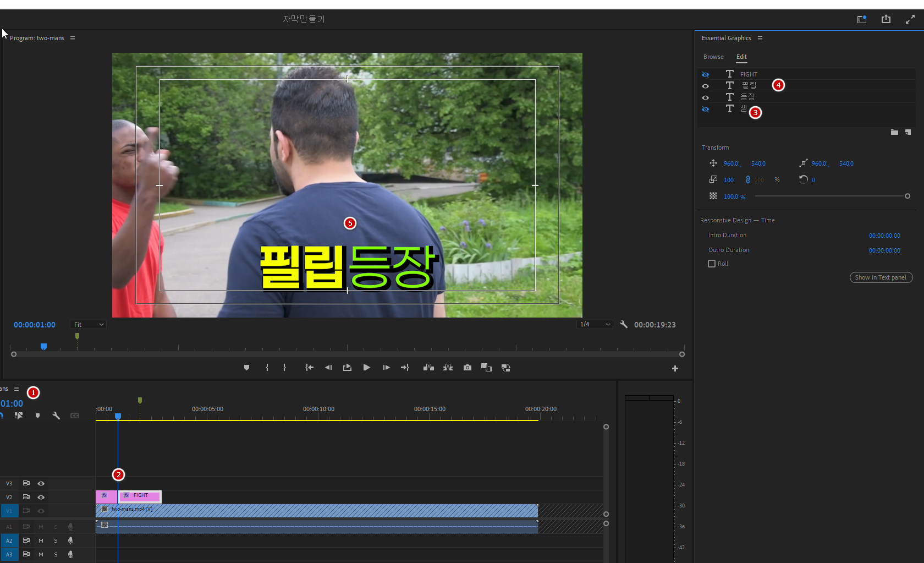Image resolution: width=924 pixels, height=563 pixels.
Task: Switch to the Browse tab
Action: (x=713, y=57)
